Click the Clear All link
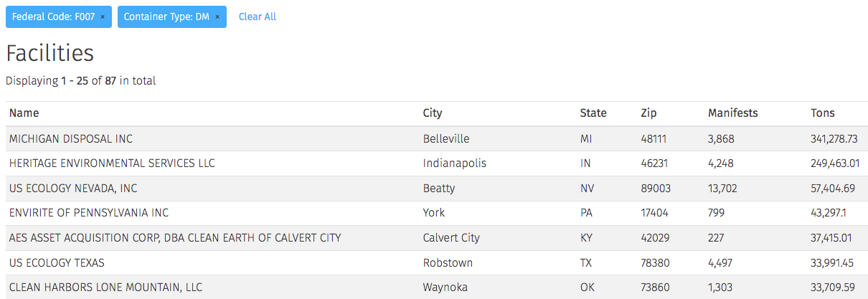Screen dimensions: 868x299 [x=258, y=16]
